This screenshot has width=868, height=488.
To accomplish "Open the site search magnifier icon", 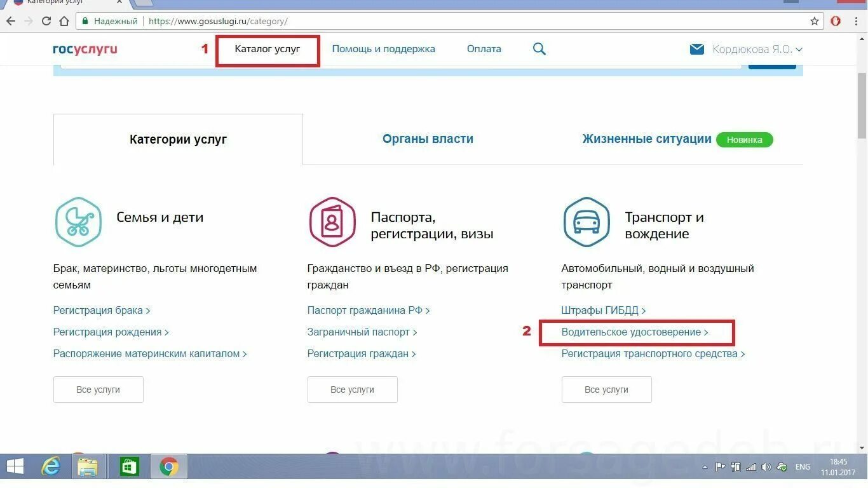I will tap(539, 49).
